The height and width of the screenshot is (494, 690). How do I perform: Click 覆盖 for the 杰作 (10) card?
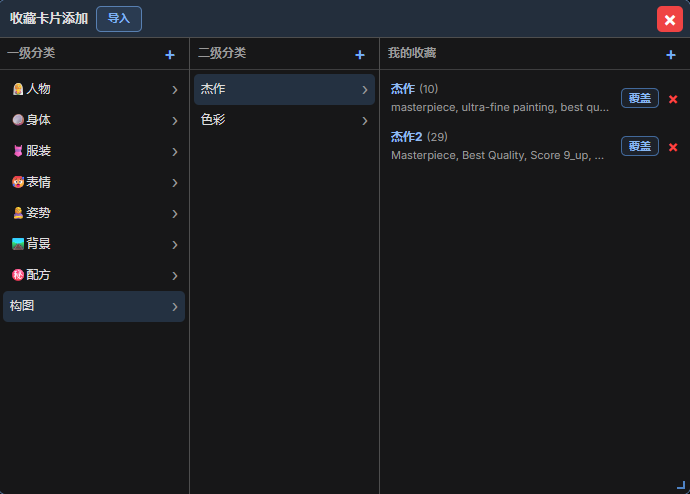640,98
